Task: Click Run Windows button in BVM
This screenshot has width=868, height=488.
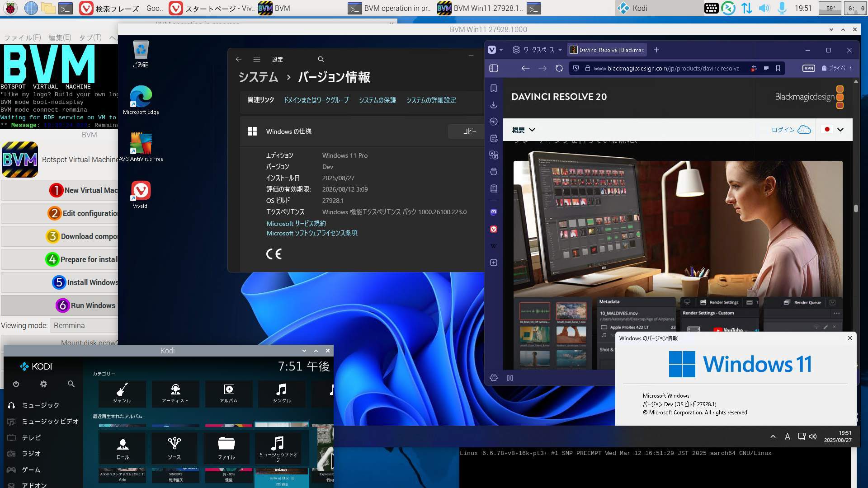Action: pyautogui.click(x=86, y=305)
